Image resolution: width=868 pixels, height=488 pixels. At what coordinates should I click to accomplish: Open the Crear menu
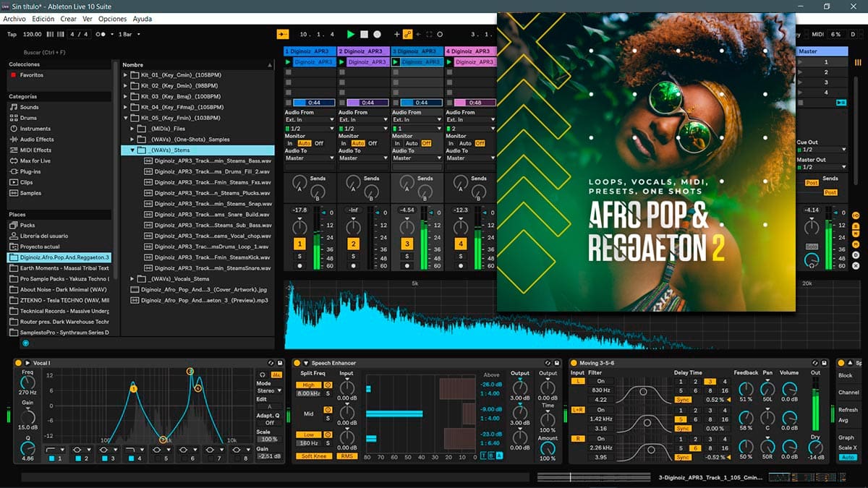(x=69, y=19)
